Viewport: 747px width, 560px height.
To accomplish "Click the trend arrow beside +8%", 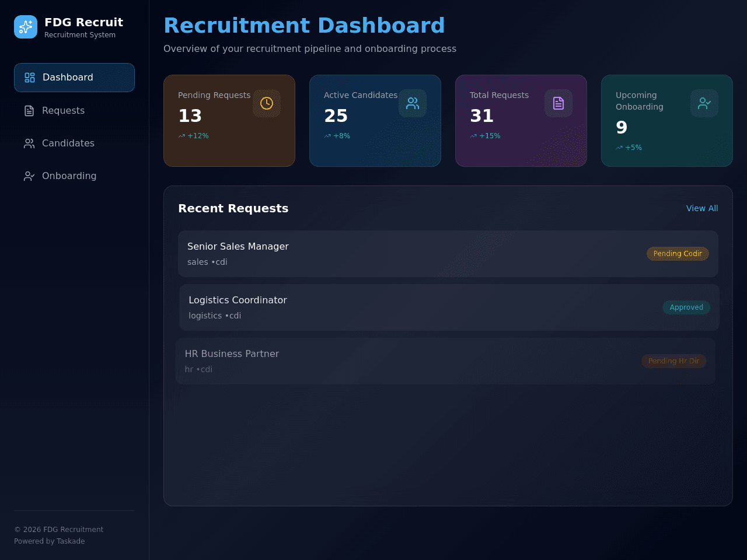I will click(327, 136).
